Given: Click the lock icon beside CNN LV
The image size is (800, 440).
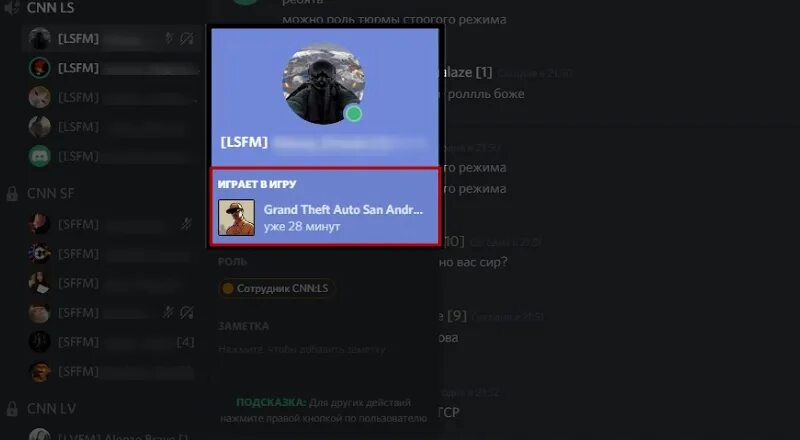Looking at the screenshot, I should pyautogui.click(x=12, y=409).
